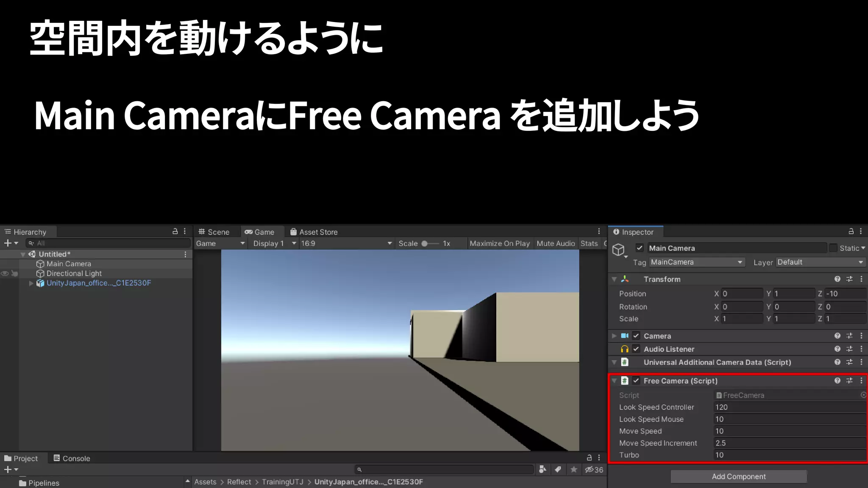This screenshot has width=868, height=488.
Task: Adjust the Game view Scale slider
Action: [x=430, y=244]
